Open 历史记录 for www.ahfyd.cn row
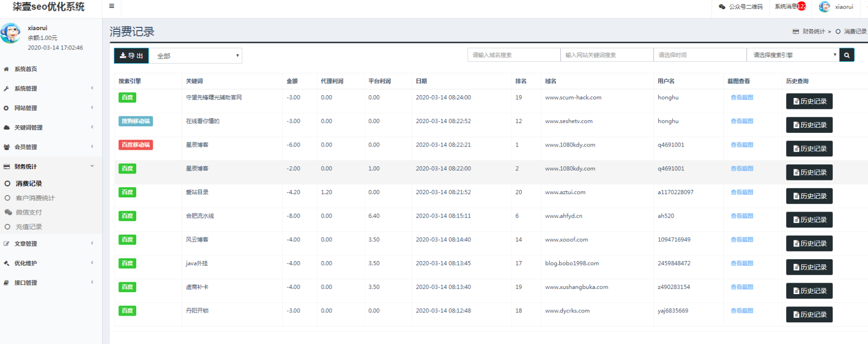Screen dimensions: 868x344 pyautogui.click(x=809, y=220)
